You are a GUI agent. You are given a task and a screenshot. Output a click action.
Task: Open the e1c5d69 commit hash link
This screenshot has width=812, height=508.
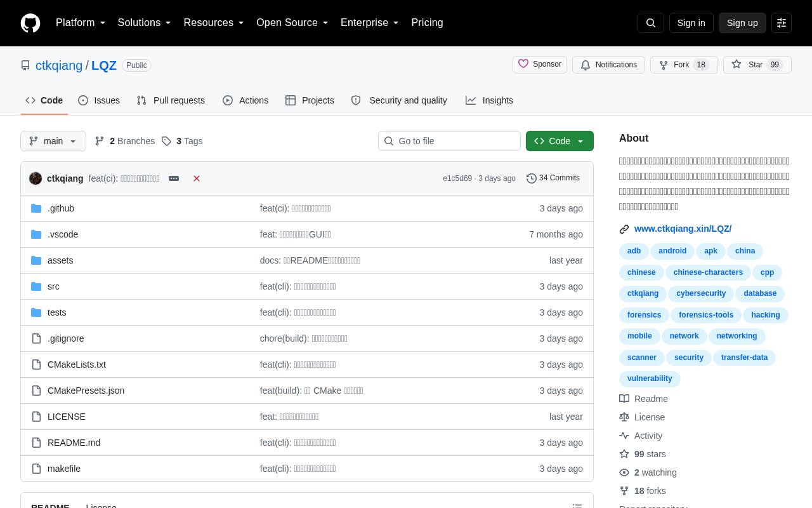457,178
